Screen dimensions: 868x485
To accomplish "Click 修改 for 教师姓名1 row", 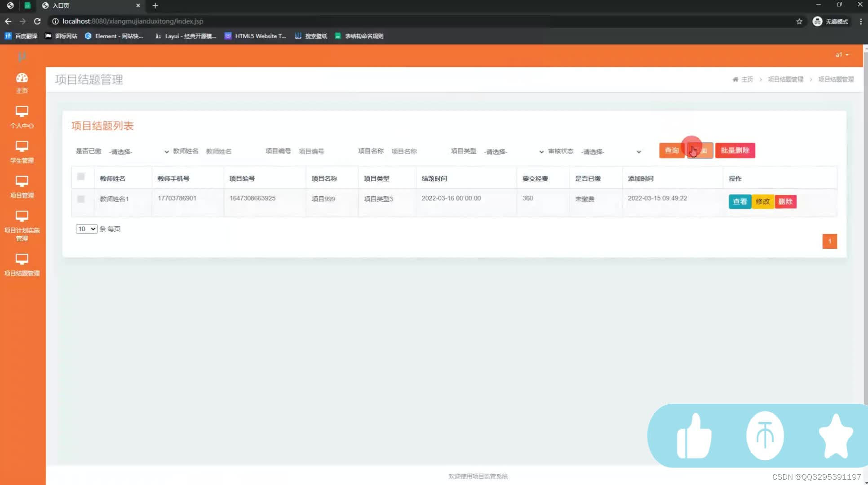I will click(762, 202).
